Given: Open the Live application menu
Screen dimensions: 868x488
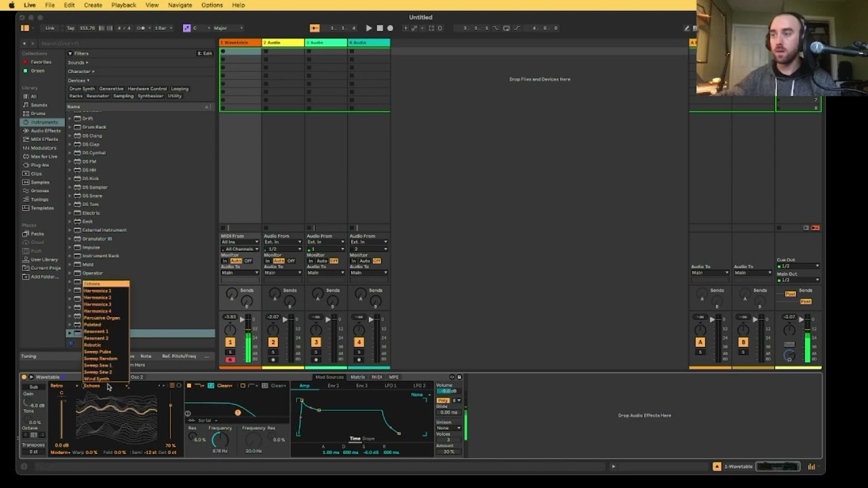Looking at the screenshot, I should tap(30, 5).
